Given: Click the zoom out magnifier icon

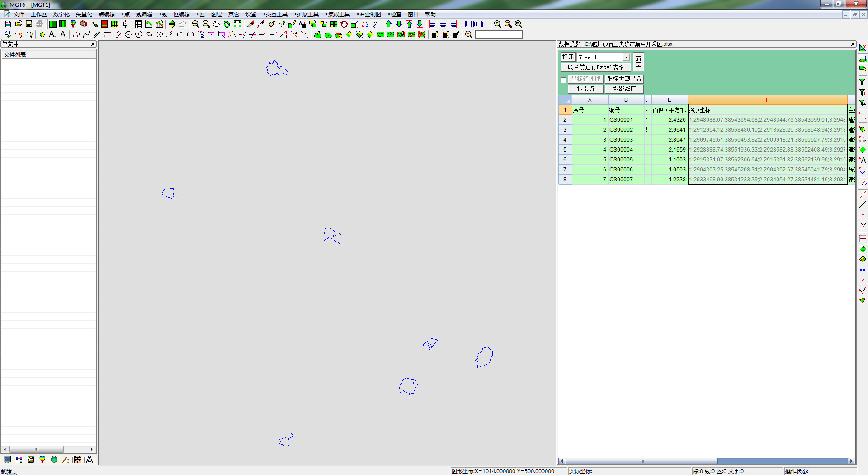Looking at the screenshot, I should [206, 24].
